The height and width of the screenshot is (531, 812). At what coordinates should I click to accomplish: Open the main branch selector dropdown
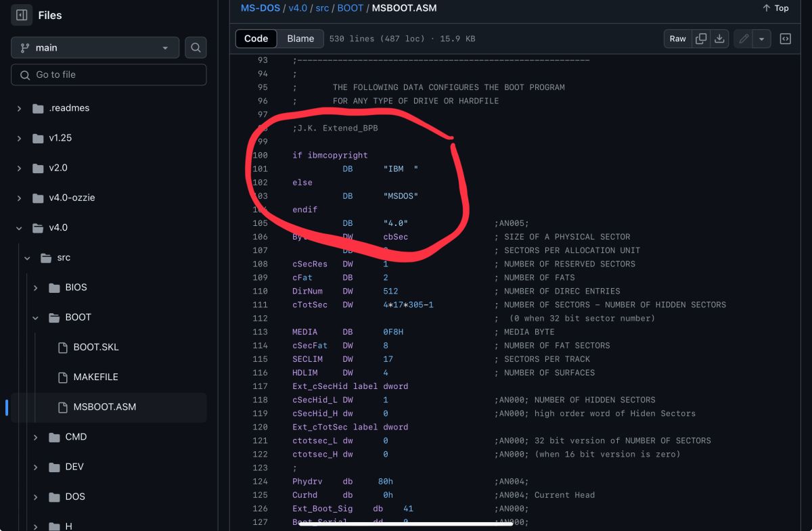(x=95, y=47)
